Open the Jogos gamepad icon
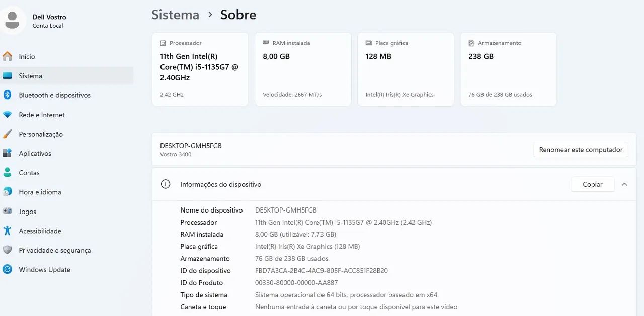Viewport: 644px width, 316px height. click(8, 212)
